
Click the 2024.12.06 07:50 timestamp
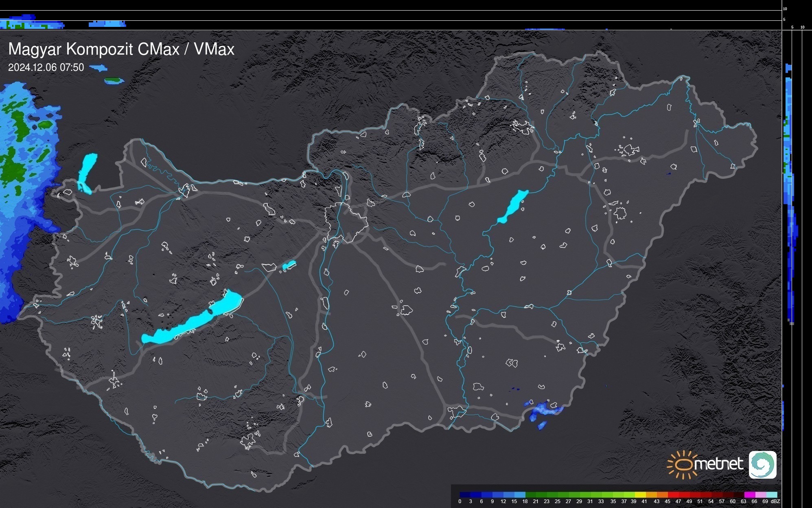click(46, 68)
